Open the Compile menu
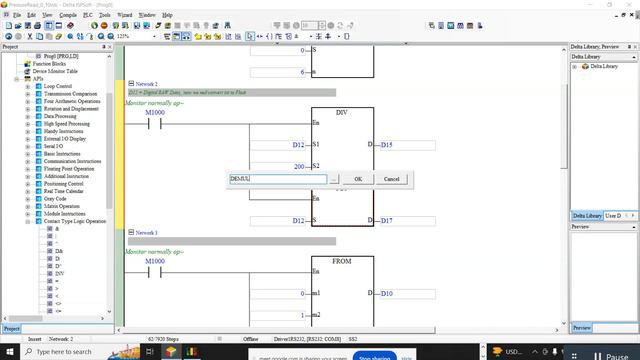Image resolution: width=640 pixels, height=360 pixels. click(x=68, y=15)
